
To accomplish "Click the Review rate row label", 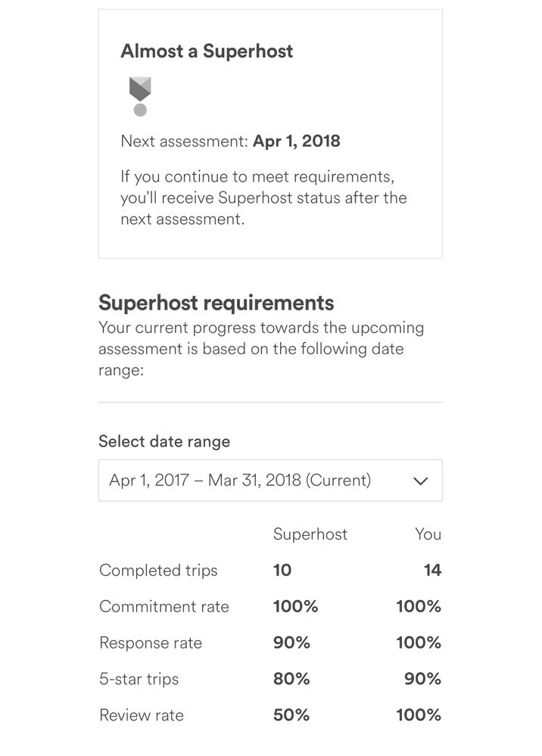I will pyautogui.click(x=142, y=715).
